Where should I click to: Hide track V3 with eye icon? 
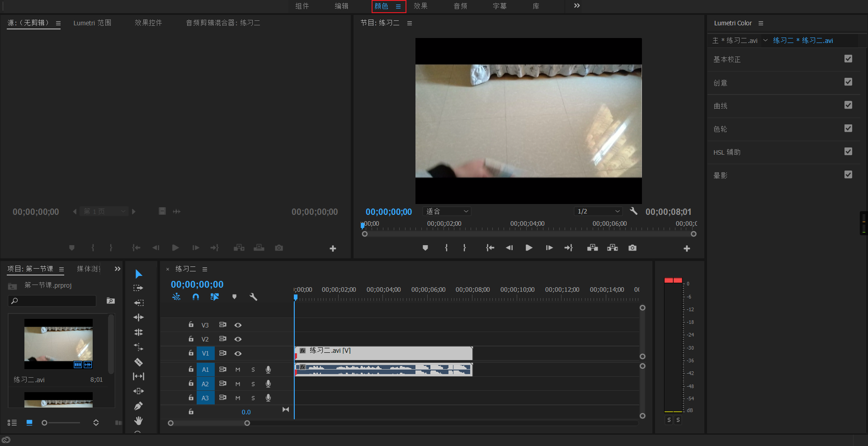coord(238,325)
